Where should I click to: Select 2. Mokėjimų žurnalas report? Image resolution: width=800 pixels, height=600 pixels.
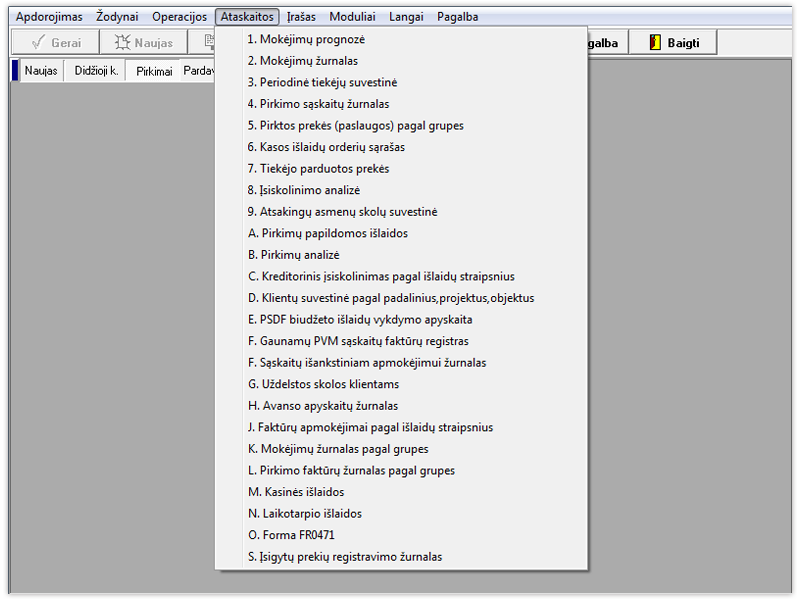pyautogui.click(x=401, y=61)
